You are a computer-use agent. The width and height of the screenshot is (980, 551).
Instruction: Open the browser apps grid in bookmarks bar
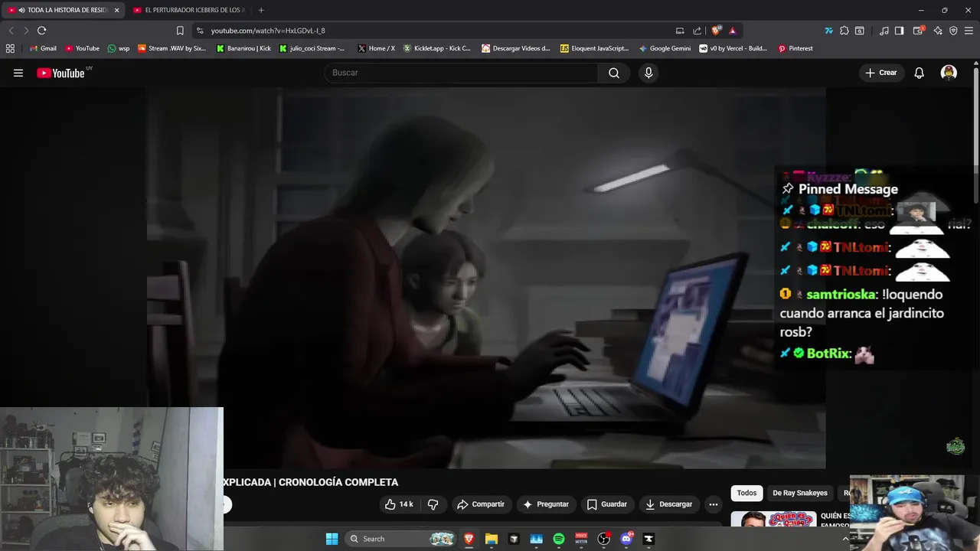pyautogui.click(x=10, y=48)
